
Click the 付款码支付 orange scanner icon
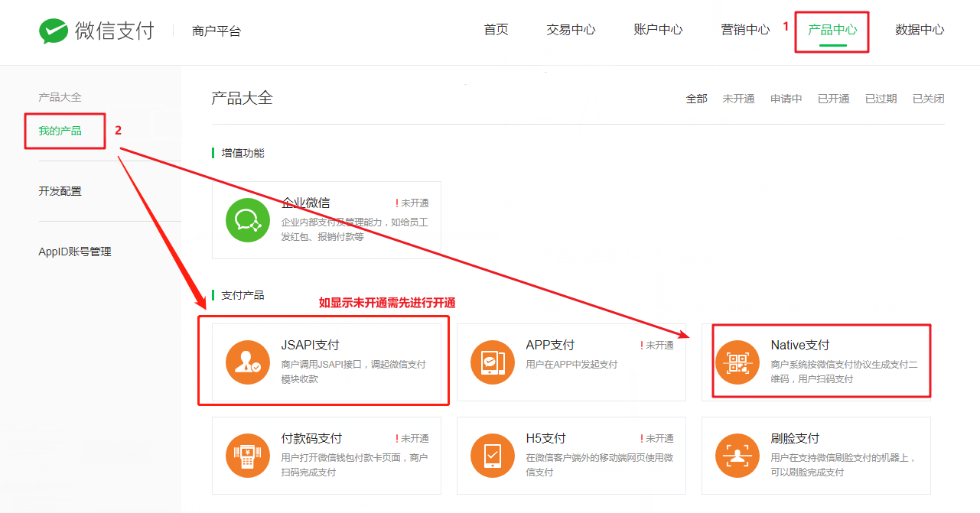(248, 456)
